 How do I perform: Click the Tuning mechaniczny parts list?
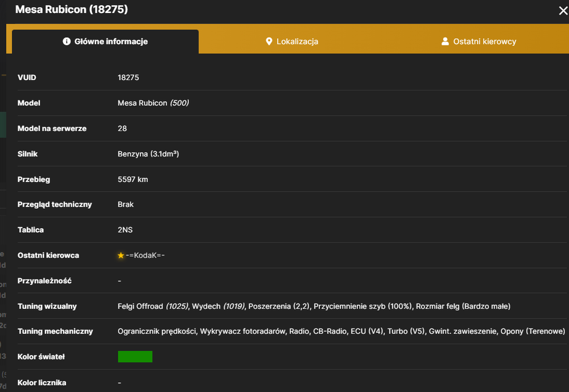(341, 331)
